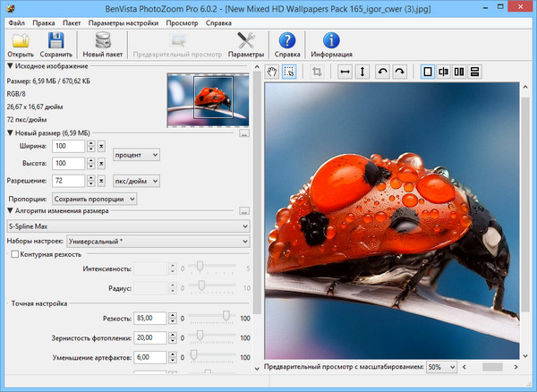Rotate image clockwise
This screenshot has width=537, height=392.
click(x=400, y=71)
